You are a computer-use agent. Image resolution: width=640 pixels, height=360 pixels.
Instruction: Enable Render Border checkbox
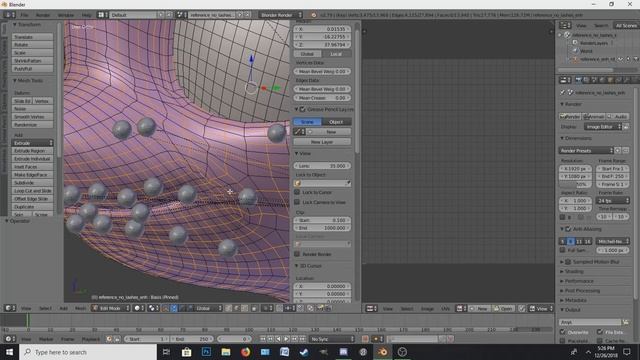coord(297,254)
